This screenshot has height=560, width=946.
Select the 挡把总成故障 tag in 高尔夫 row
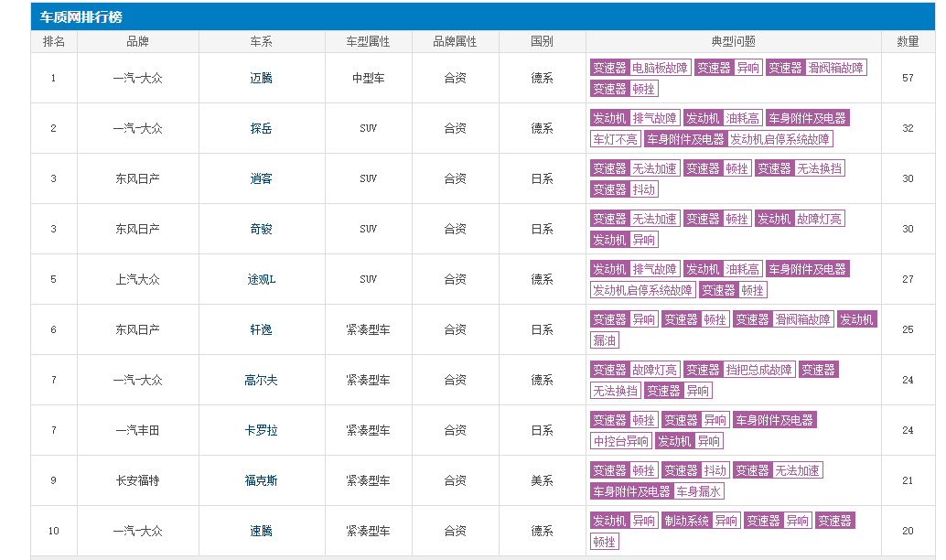coord(759,370)
